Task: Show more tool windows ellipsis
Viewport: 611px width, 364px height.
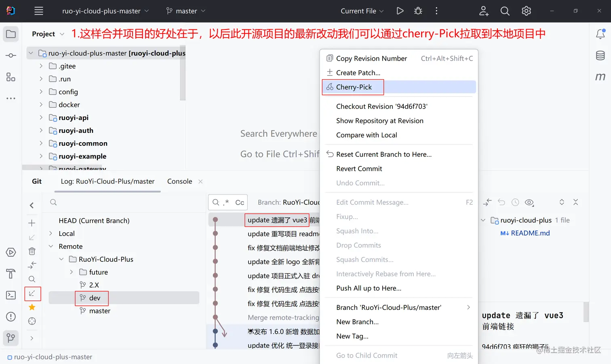Action: (11, 98)
